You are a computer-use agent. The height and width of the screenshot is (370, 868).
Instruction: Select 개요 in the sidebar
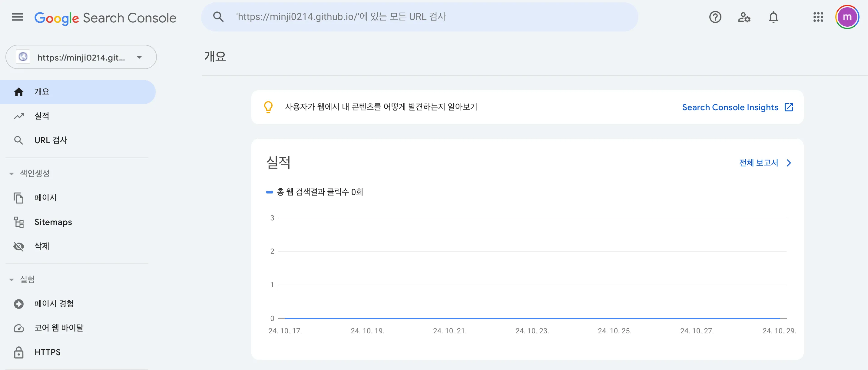[x=42, y=92]
